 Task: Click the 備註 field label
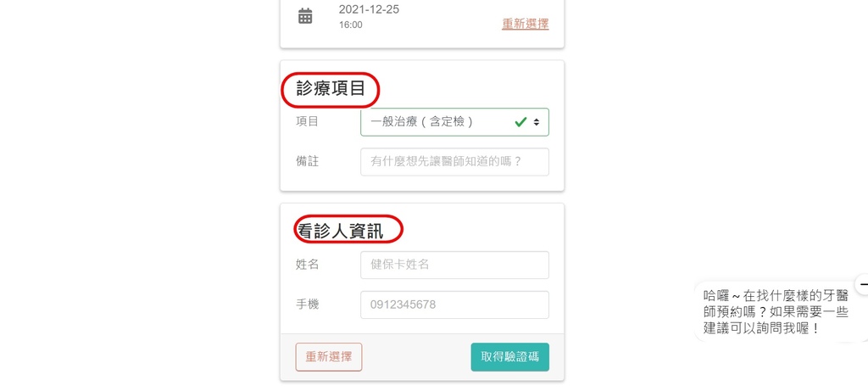(307, 161)
